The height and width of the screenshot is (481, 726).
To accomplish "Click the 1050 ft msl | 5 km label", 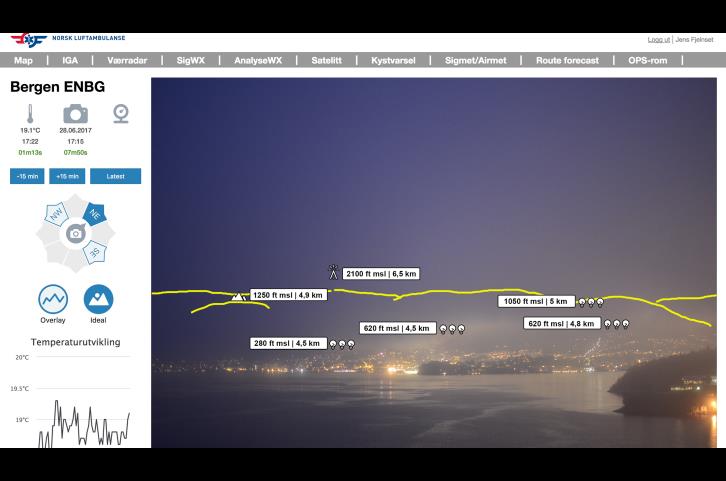I will pos(536,301).
